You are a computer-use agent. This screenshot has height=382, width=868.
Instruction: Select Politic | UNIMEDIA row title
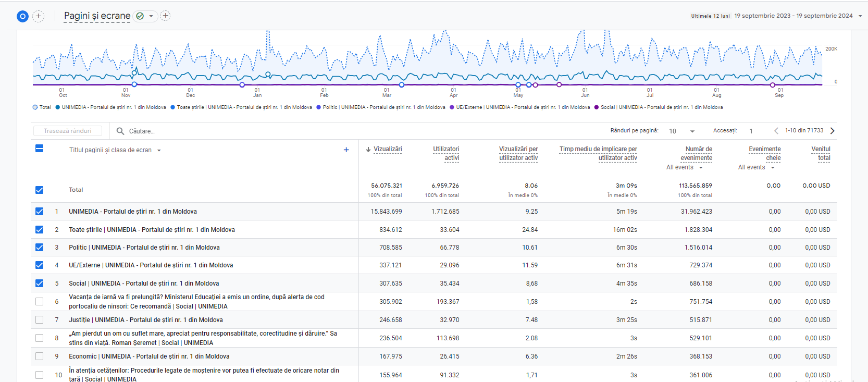(144, 248)
